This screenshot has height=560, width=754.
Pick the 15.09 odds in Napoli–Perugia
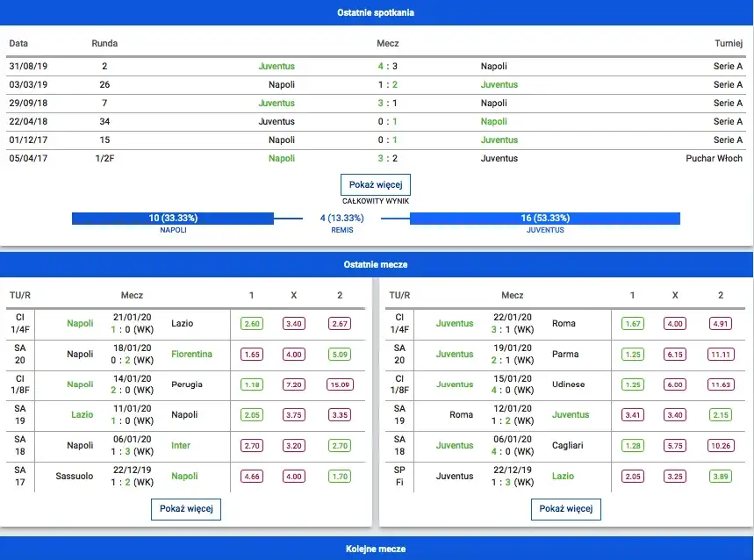click(x=337, y=384)
